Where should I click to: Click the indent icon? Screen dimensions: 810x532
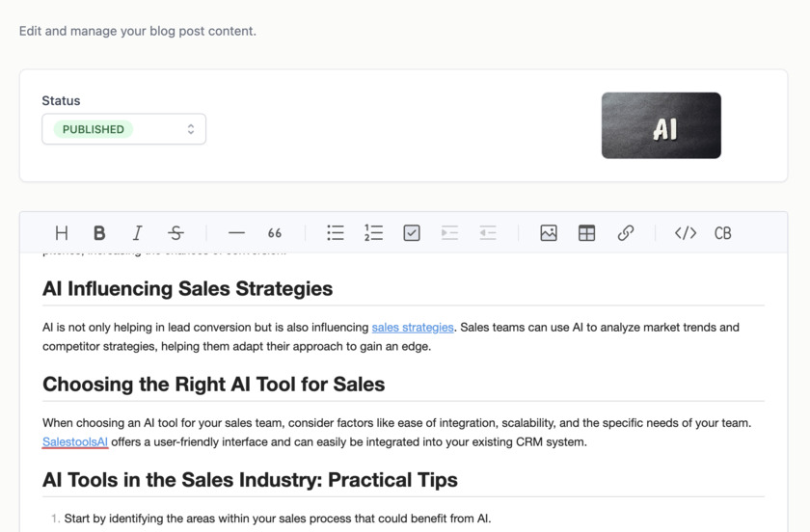449,233
